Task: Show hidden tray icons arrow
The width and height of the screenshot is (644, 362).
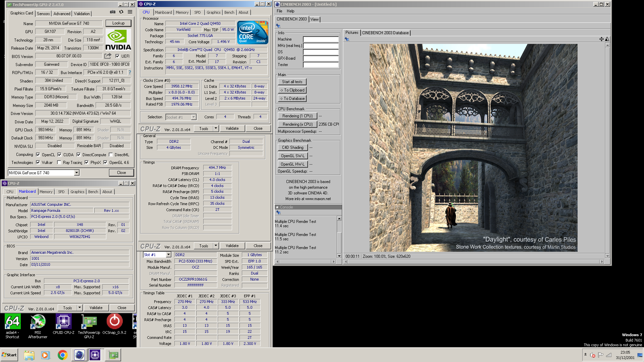Action: 585,355
